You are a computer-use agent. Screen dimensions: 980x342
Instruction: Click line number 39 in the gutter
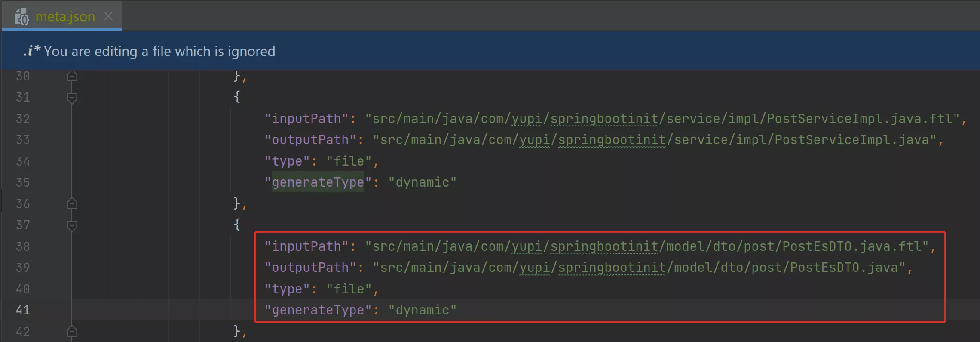pos(23,268)
